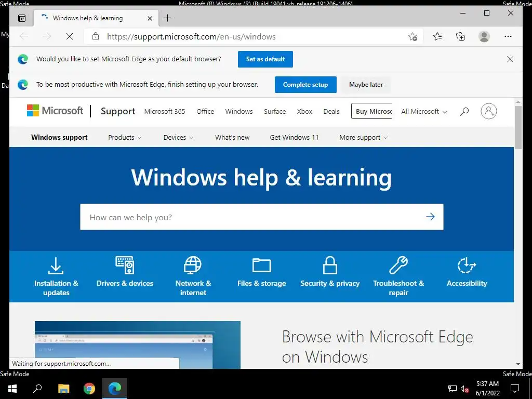Click the Complete setup button
The width and height of the screenshot is (532, 399).
coord(305,85)
